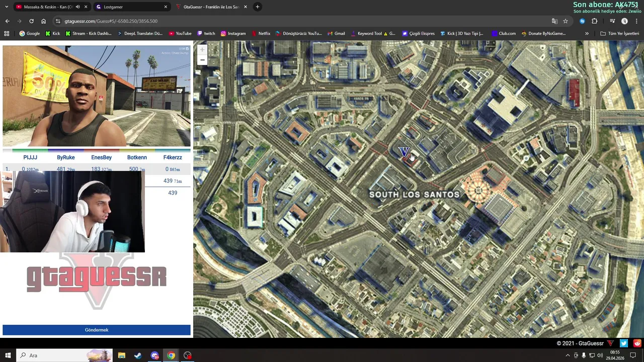
Task: Open YouTube bookmark
Action: tap(180, 34)
